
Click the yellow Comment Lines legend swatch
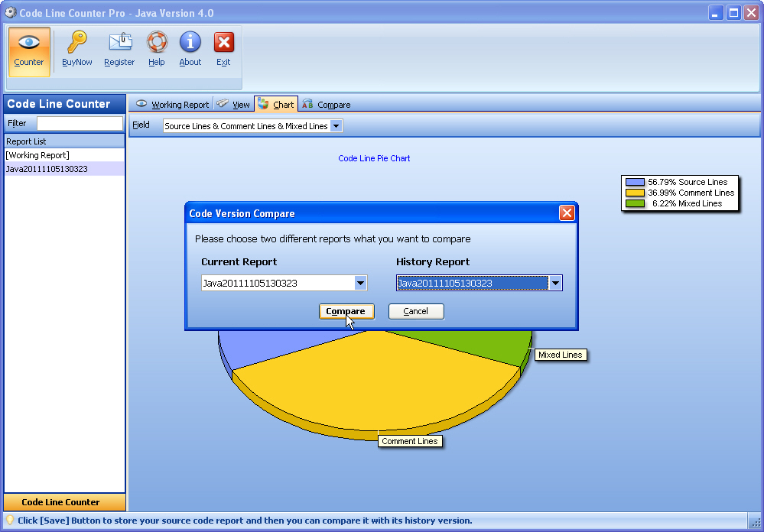pos(635,193)
